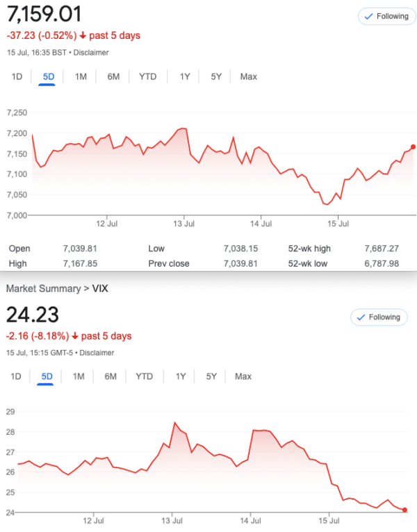The height and width of the screenshot is (532, 417).
Task: Select 1Y range on top chart
Action: (185, 76)
